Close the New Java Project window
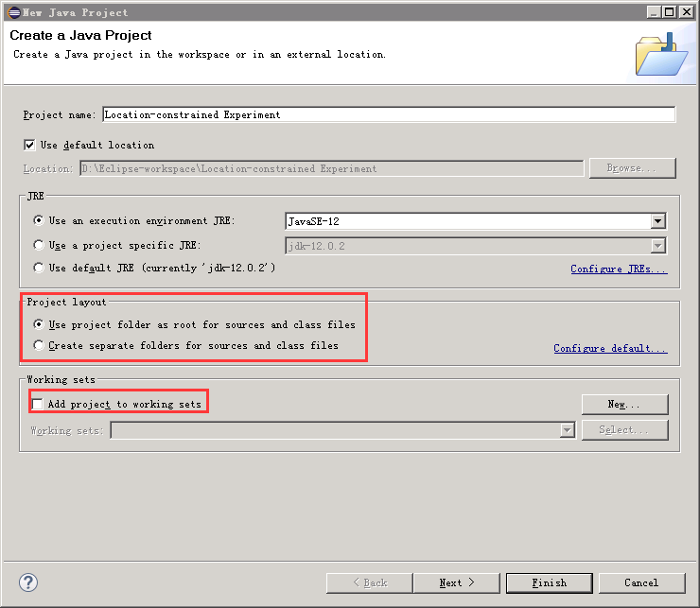Viewport: 700px width, 608px height. pyautogui.click(x=686, y=12)
